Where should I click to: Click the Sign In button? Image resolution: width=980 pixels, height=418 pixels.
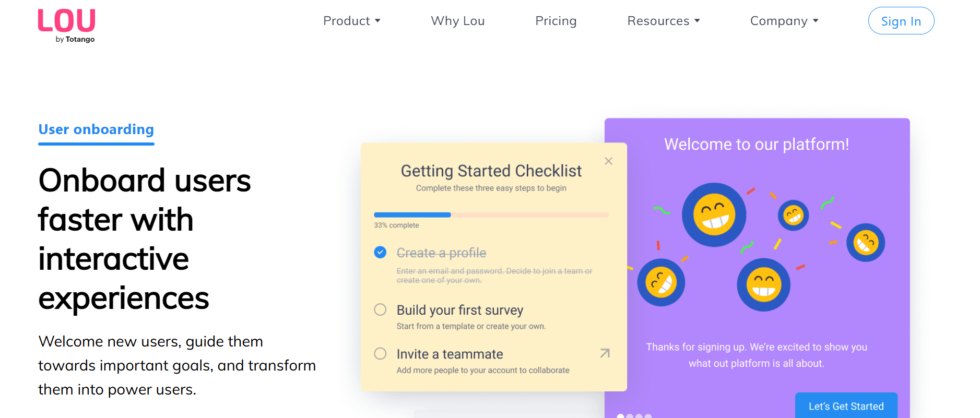(x=901, y=21)
